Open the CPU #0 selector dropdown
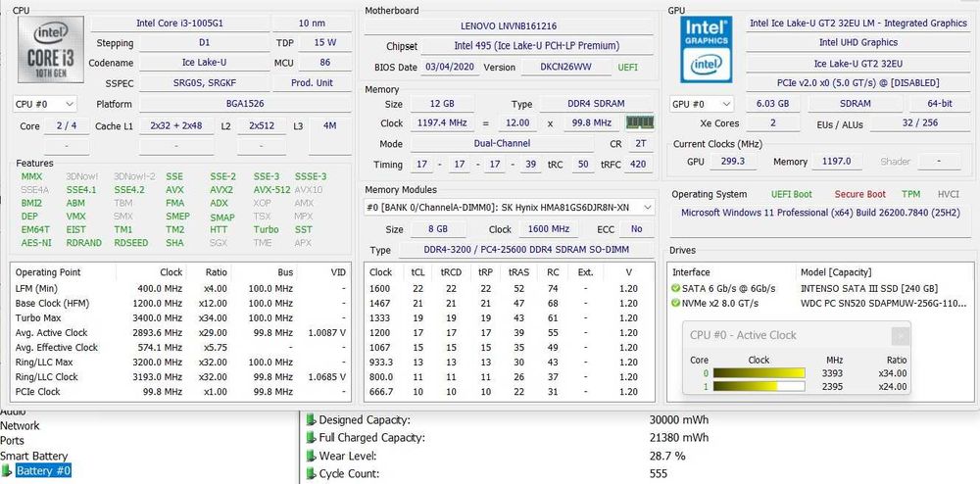This screenshot has height=484, width=980. 45,104
